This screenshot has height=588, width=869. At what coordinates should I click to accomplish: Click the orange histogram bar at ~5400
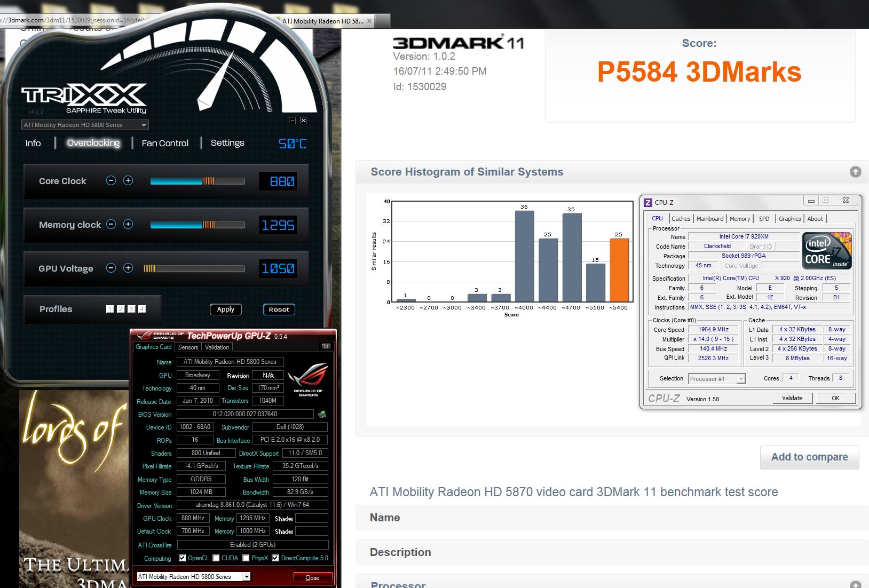(x=619, y=270)
